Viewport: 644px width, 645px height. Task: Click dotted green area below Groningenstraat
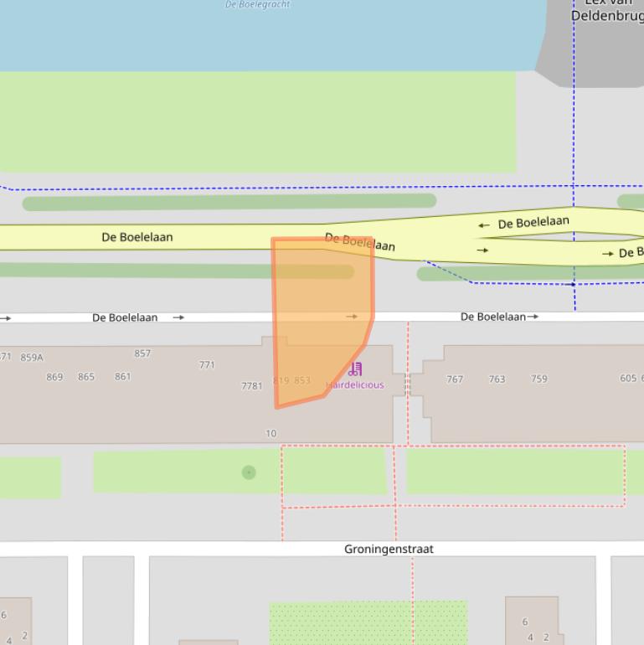[368, 622]
